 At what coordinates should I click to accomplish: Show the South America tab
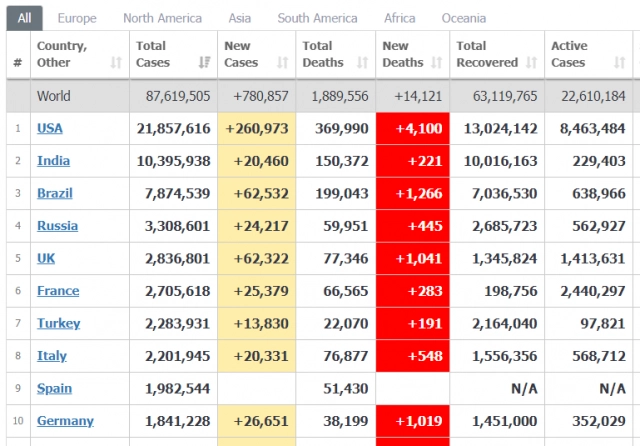click(x=317, y=18)
